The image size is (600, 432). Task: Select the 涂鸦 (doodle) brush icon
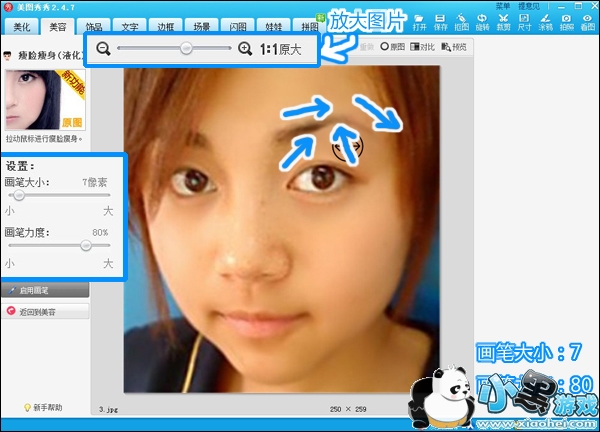click(545, 22)
